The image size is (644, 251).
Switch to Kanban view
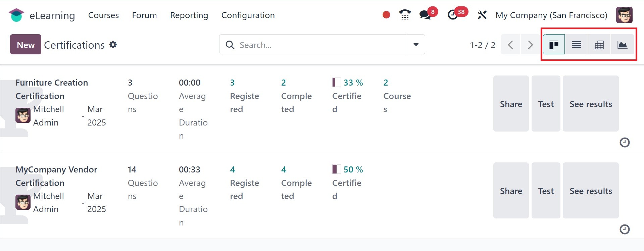[554, 45]
